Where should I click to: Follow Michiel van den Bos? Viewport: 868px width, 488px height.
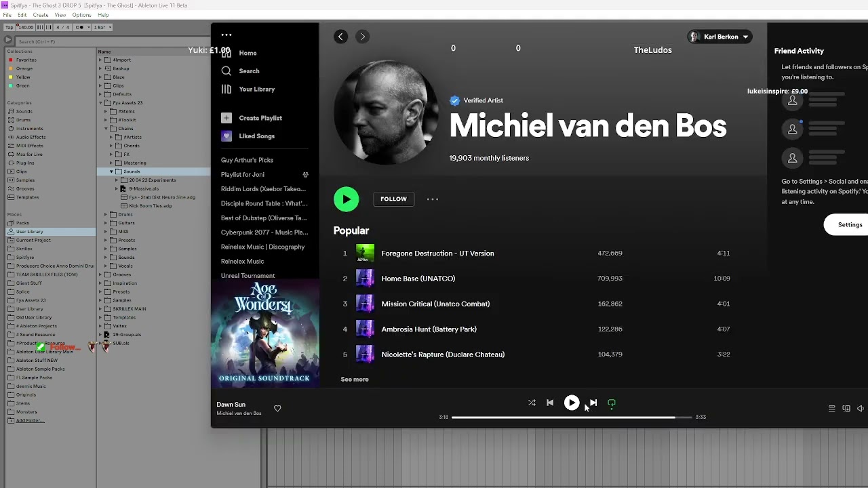point(393,199)
